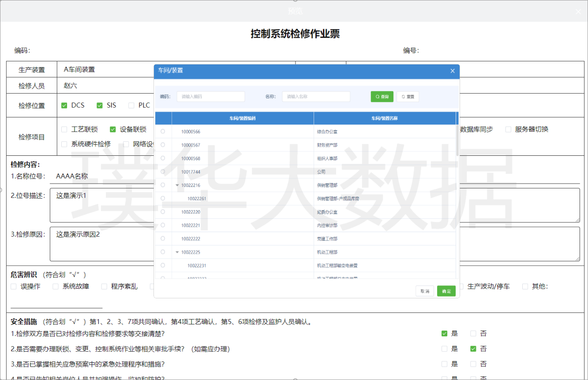Select radio for 10022221 内控审计部
Image resolution: width=588 pixels, height=380 pixels.
coord(163,225)
